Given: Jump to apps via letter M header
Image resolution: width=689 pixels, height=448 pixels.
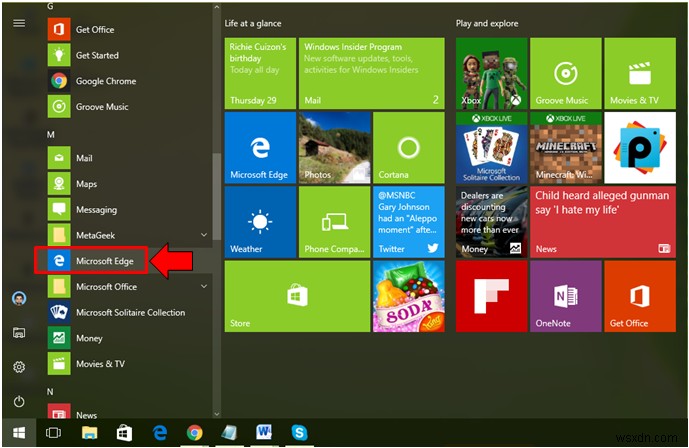Looking at the screenshot, I should (52, 134).
